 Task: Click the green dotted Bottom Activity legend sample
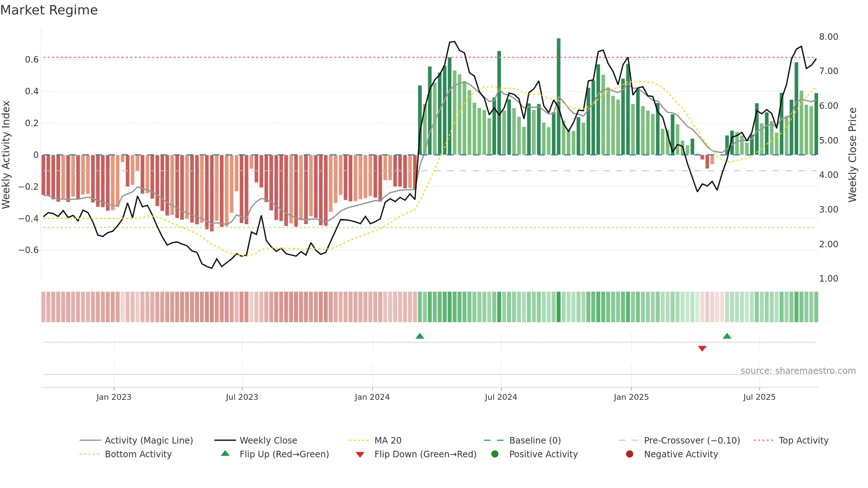click(89, 454)
